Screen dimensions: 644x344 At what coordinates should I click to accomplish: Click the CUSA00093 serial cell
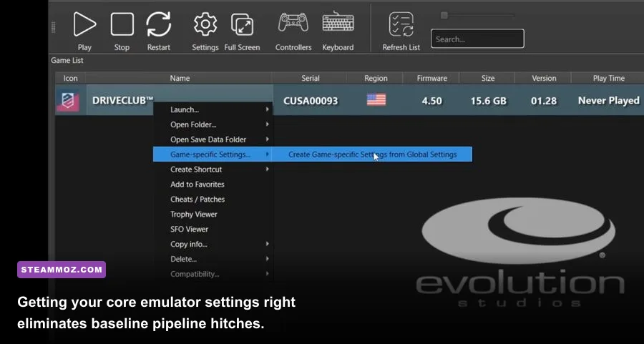(311, 101)
